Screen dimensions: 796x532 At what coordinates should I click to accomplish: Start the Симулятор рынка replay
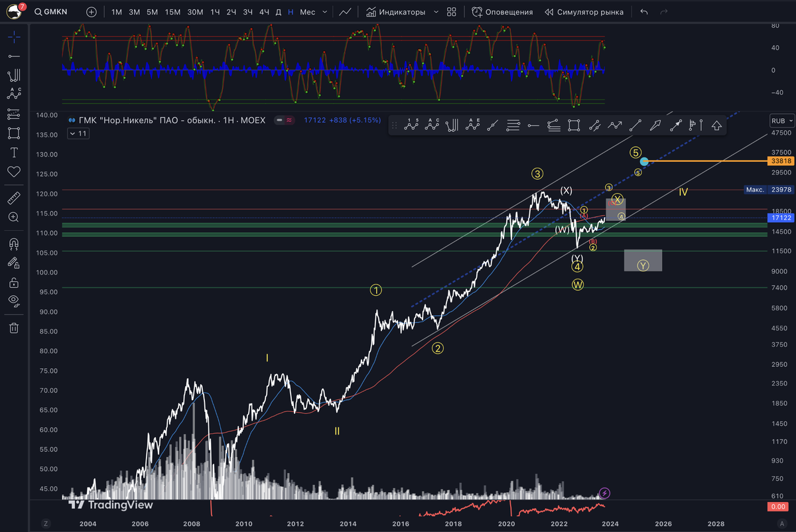coord(583,12)
